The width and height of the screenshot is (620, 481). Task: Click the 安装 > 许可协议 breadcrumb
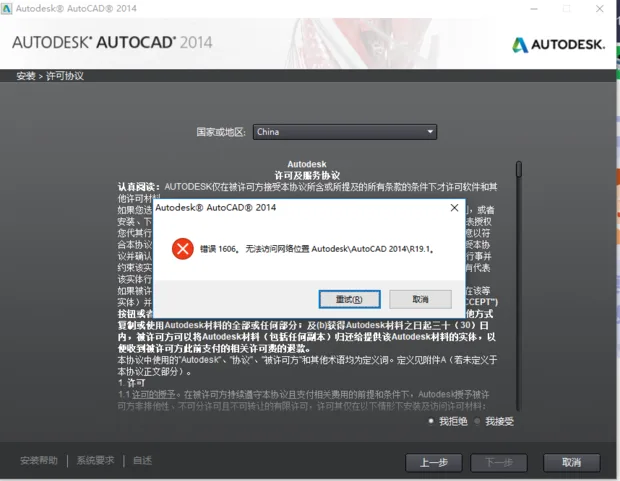pos(50,76)
